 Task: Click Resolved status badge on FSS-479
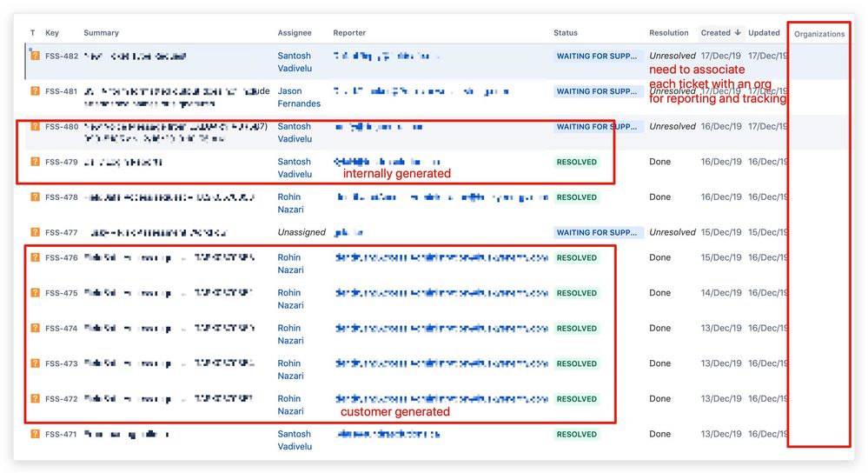(577, 163)
